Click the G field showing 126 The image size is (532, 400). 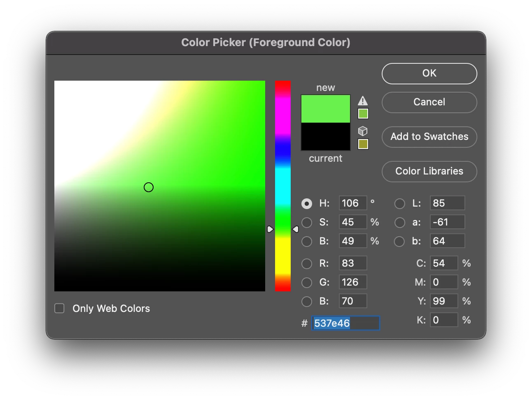(x=353, y=282)
